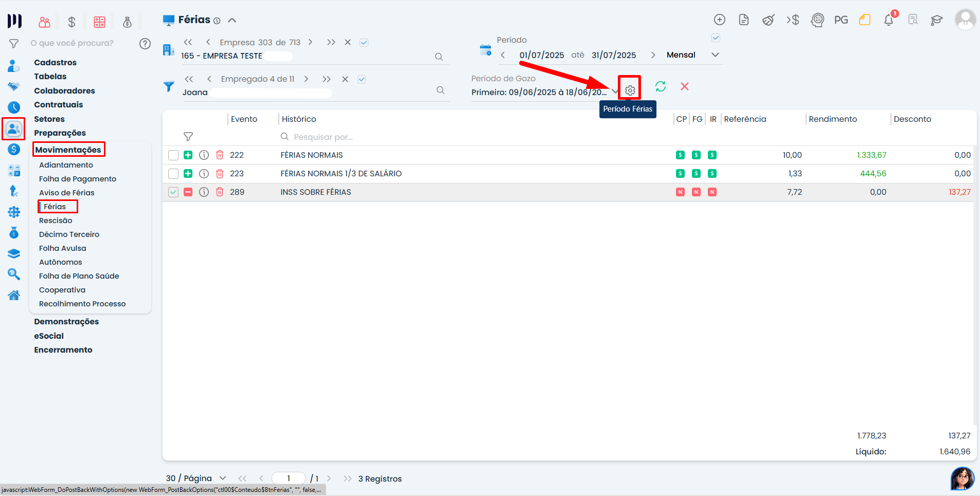Click the company search magnifier icon
The image size is (980, 496).
(x=439, y=57)
